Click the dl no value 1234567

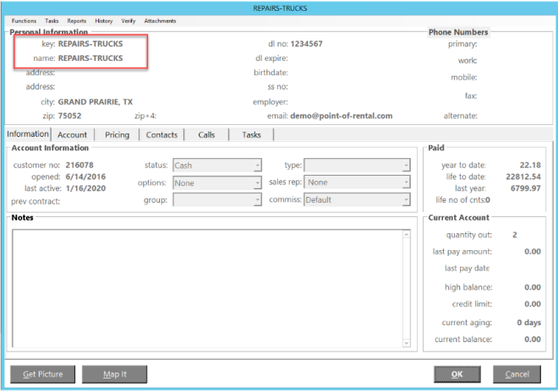[x=306, y=44]
